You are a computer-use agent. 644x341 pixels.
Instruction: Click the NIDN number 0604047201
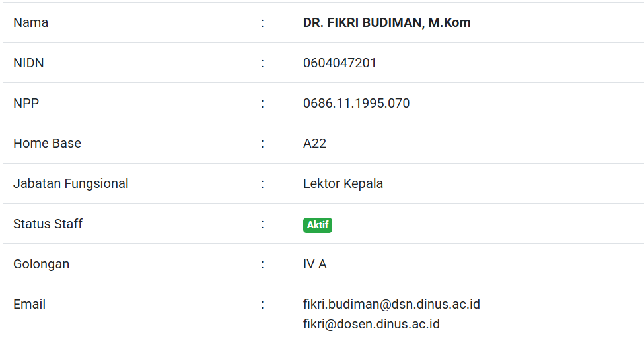pos(340,63)
